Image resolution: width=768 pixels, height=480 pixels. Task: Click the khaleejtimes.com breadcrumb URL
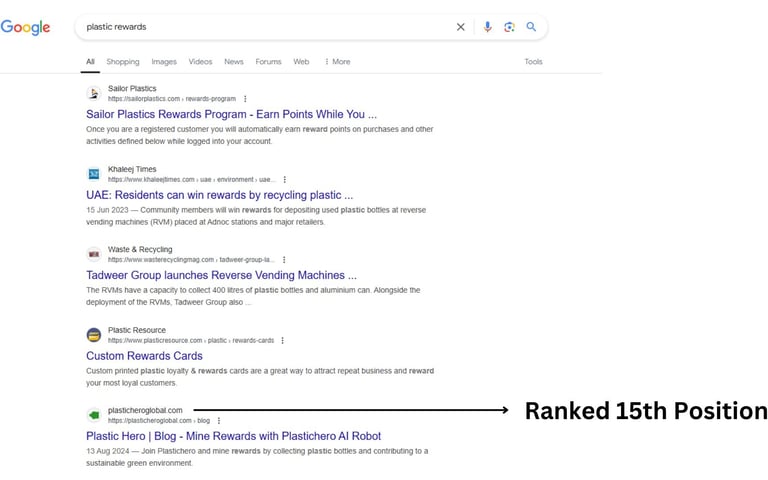pyautogui.click(x=192, y=180)
